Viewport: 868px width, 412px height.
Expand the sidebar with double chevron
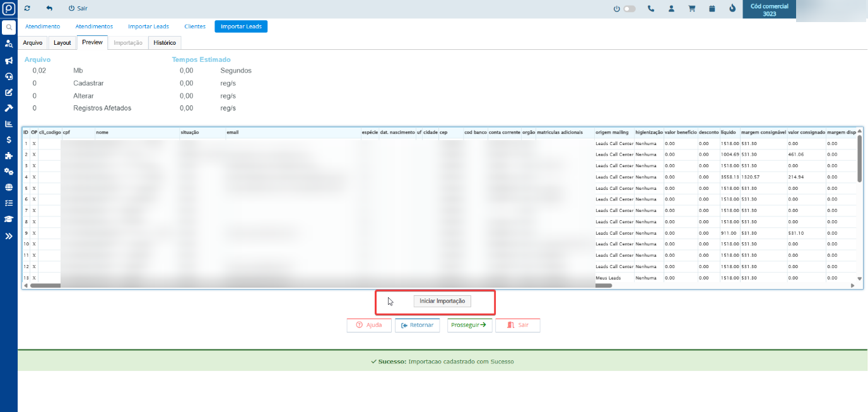[x=9, y=236]
